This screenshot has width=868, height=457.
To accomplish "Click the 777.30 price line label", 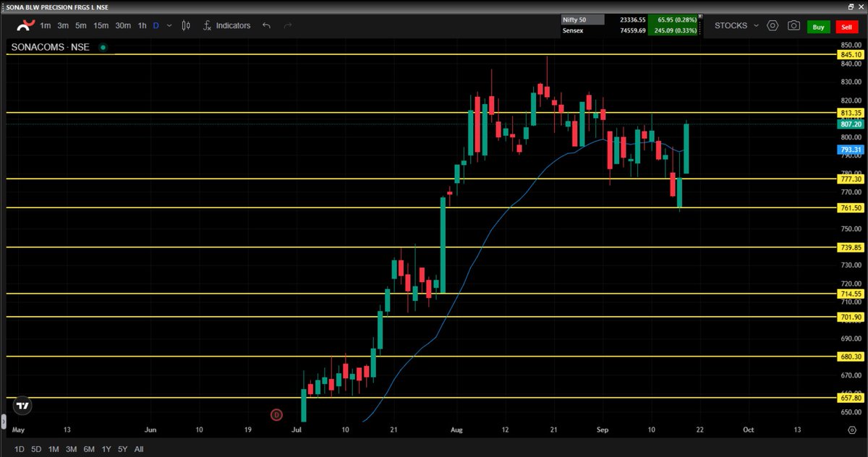I will [851, 179].
